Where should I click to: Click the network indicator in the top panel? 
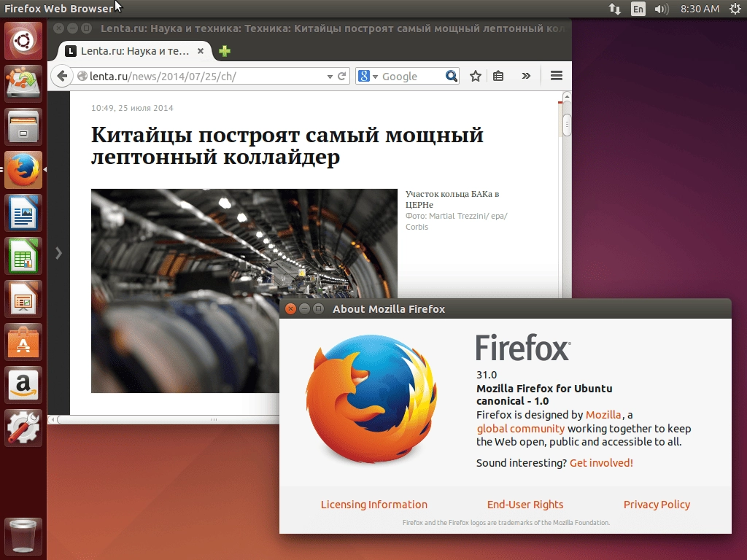(x=614, y=9)
